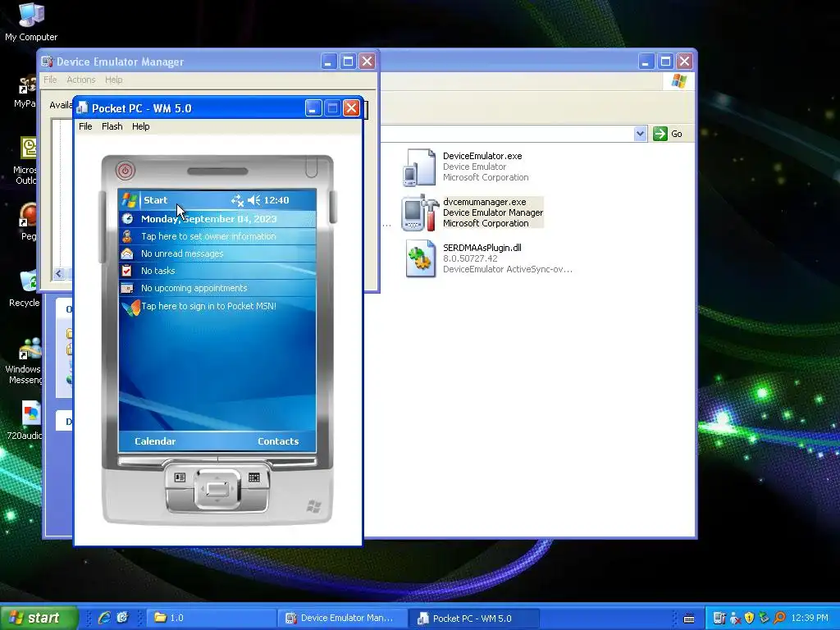Image resolution: width=840 pixels, height=630 pixels.
Task: Tap the 12:40 clock on Pocket PC
Action: click(x=276, y=200)
